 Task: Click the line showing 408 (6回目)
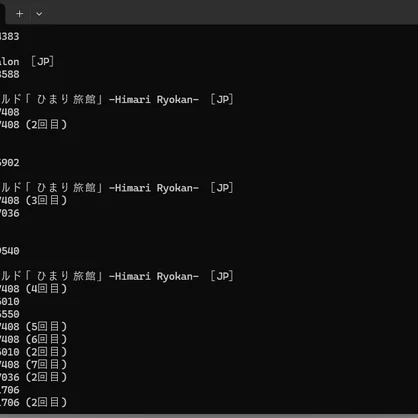coord(33,339)
